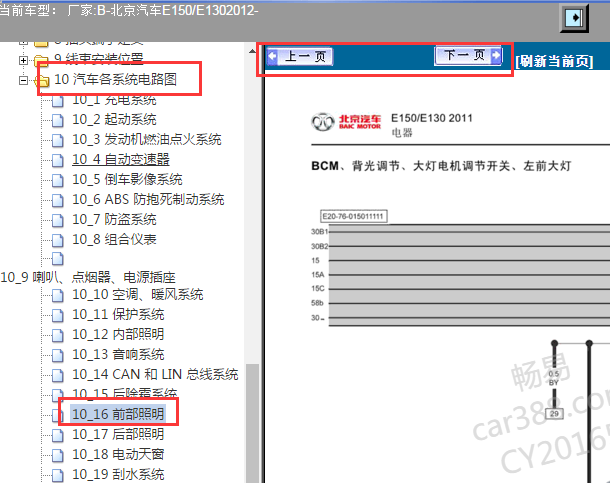610x483 pixels.
Task: Click the 15A power rail label
Action: pos(317,275)
